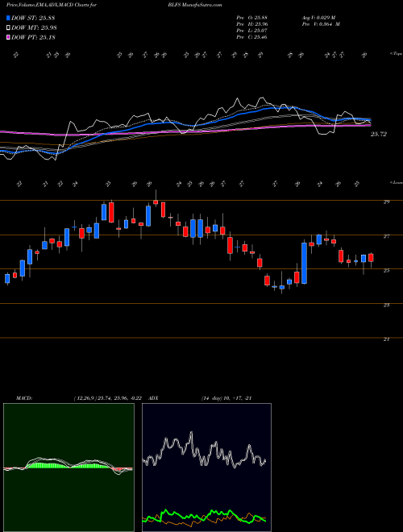This screenshot has width=403, height=532.
Task: Click the ADX indicator chart panel
Action: tap(206, 468)
